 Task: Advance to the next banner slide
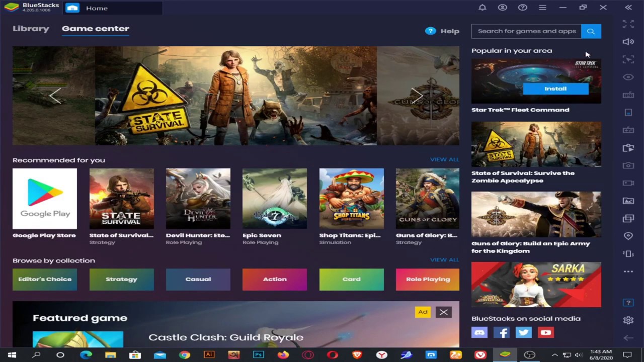417,96
